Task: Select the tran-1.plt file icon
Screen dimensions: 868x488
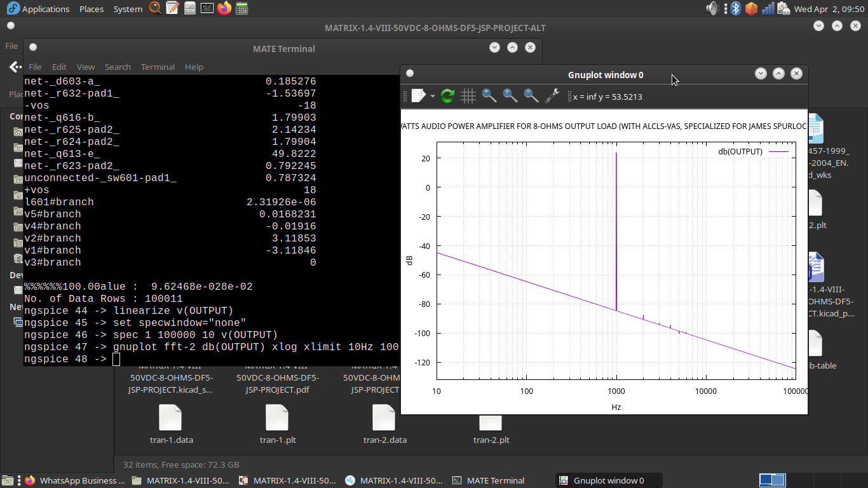Action: point(278,418)
